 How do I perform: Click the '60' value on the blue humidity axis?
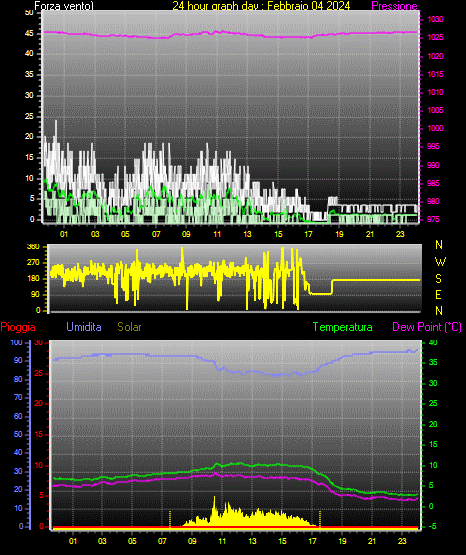[18, 416]
